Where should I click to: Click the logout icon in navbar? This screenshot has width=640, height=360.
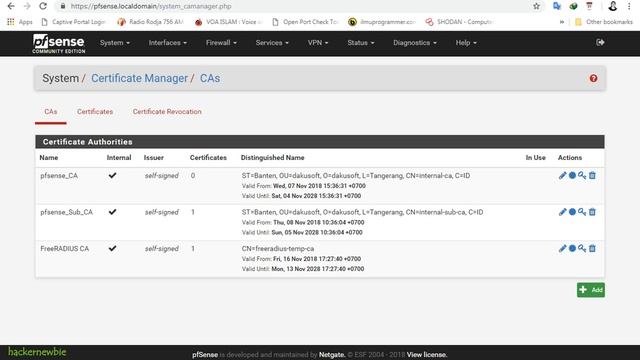[600, 42]
